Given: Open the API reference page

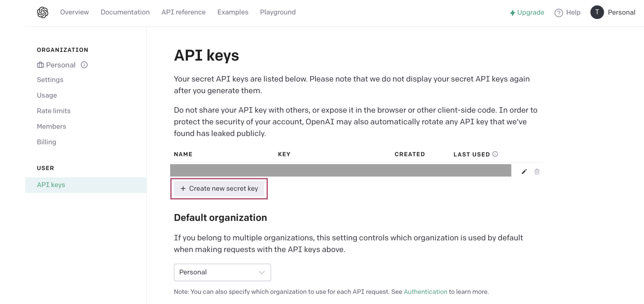Looking at the screenshot, I should [x=183, y=12].
